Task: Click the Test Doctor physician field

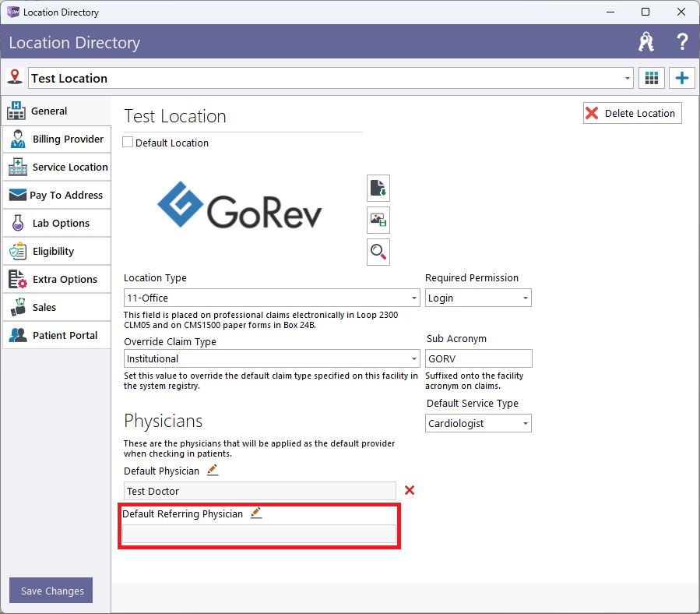Action: (259, 491)
